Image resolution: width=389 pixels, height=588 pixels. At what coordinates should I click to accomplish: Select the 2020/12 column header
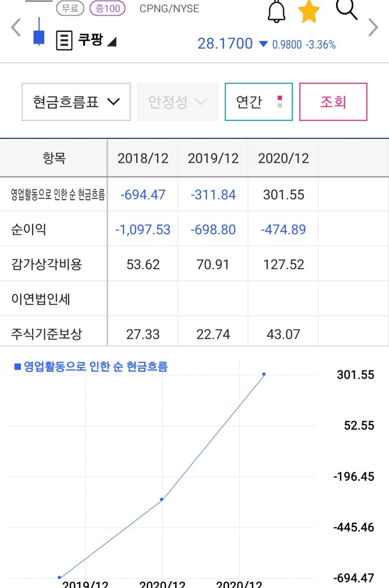(283, 158)
